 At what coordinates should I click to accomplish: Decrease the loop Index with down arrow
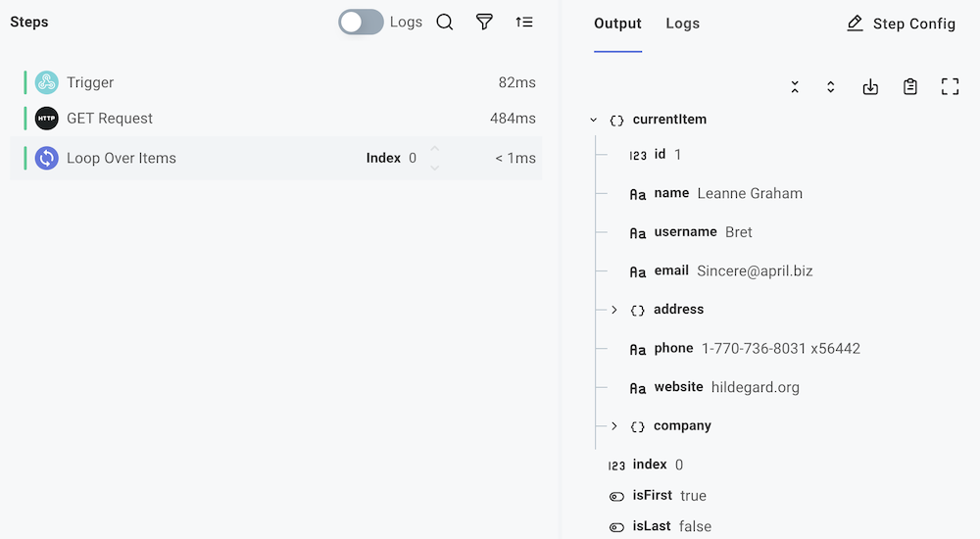click(x=435, y=168)
